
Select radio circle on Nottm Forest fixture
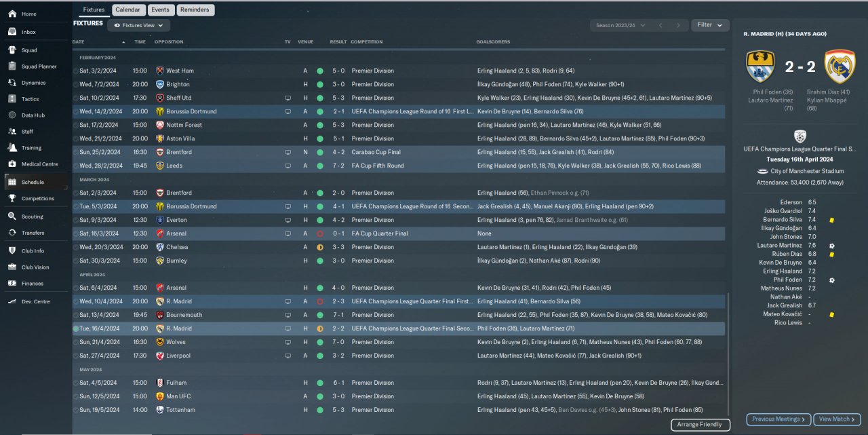pyautogui.click(x=75, y=125)
